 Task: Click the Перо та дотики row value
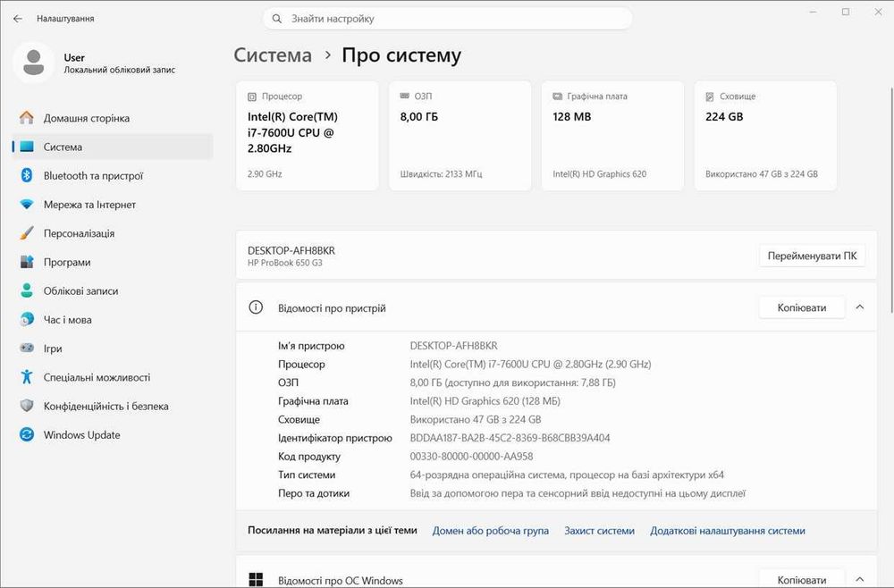(578, 493)
